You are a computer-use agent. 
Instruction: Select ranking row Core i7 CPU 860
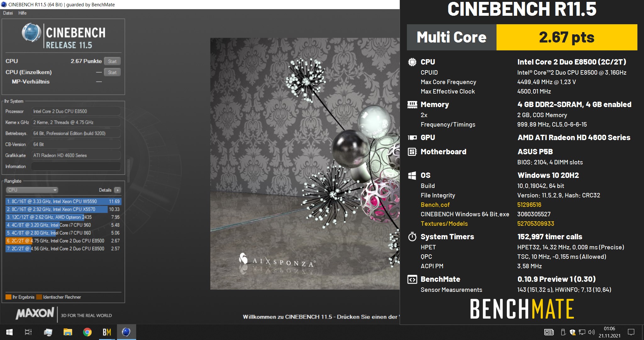point(63,233)
